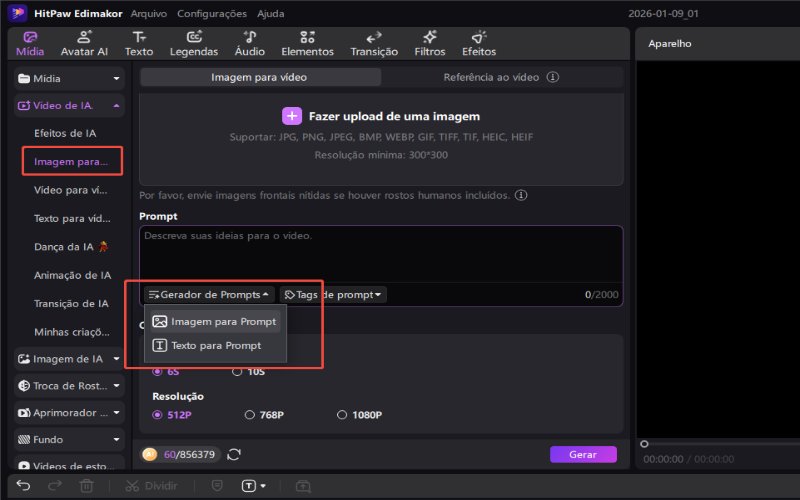This screenshot has height=500, width=800.
Task: Close the Gerador de Prompts dropdown
Action: click(209, 294)
